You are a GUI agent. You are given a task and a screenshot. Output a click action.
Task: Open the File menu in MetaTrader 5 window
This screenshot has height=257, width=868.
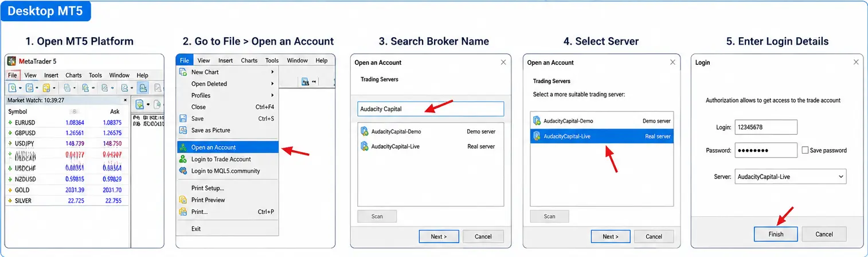pyautogui.click(x=13, y=75)
